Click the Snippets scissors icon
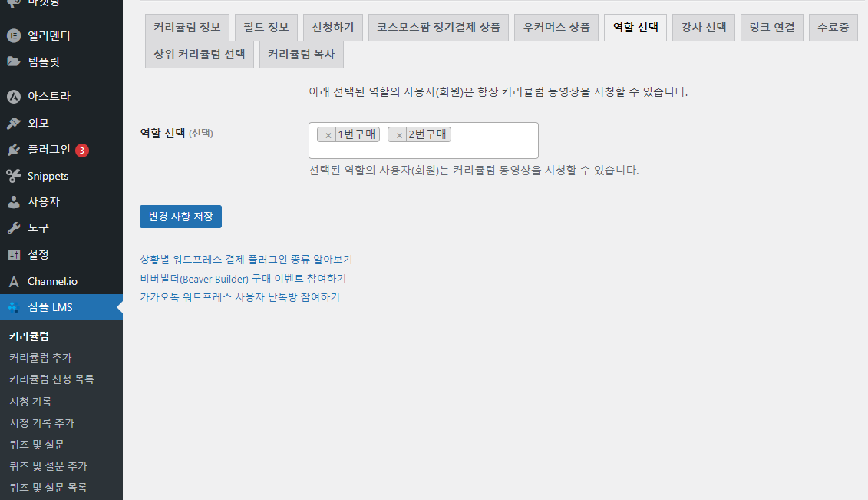Image resolution: width=868 pixels, height=500 pixels. pyautogui.click(x=14, y=176)
